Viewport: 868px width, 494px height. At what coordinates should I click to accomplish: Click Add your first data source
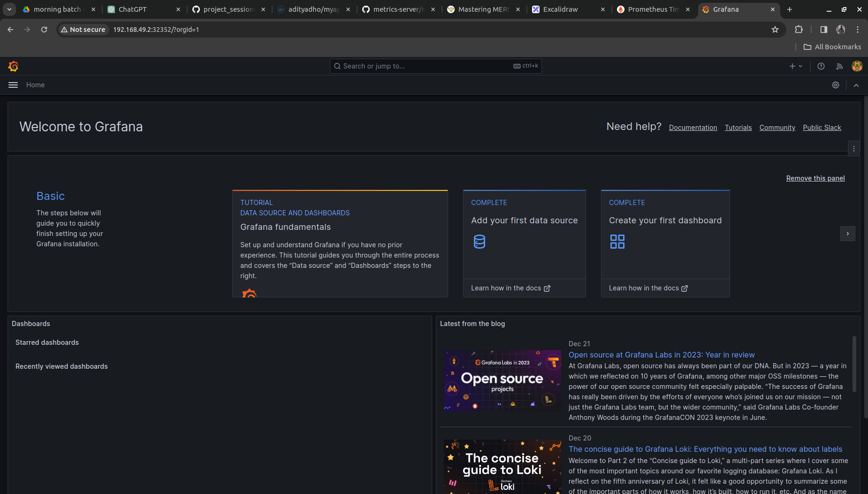(x=525, y=220)
